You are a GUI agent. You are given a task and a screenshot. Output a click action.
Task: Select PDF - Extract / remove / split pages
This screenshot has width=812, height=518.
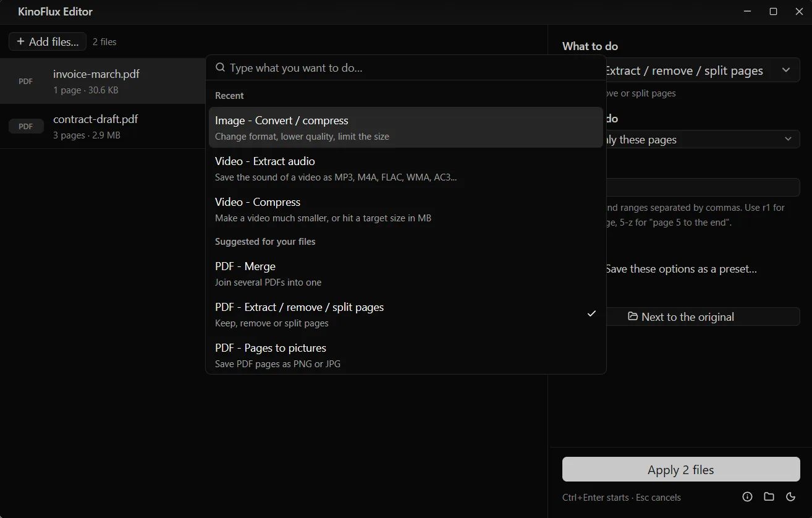405,314
